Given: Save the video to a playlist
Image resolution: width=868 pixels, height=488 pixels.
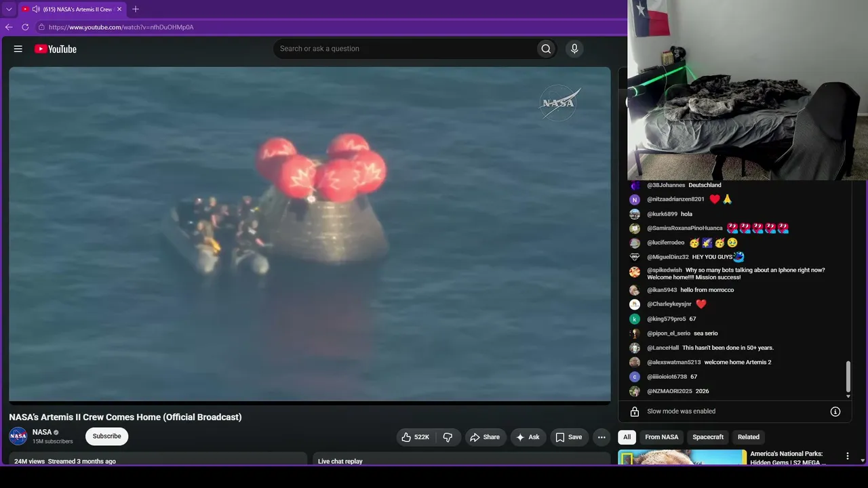Looking at the screenshot, I should pyautogui.click(x=569, y=437).
